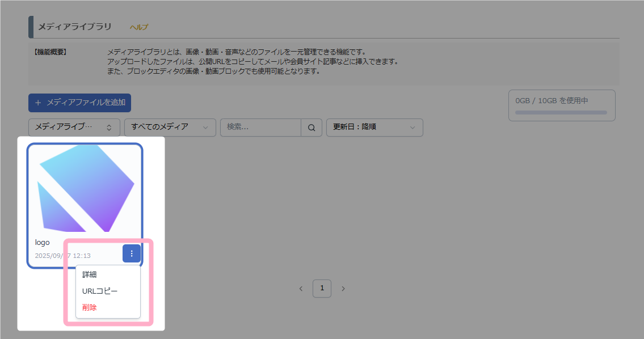Select the red 削除 menu entry
This screenshot has height=339, width=644.
(90, 307)
